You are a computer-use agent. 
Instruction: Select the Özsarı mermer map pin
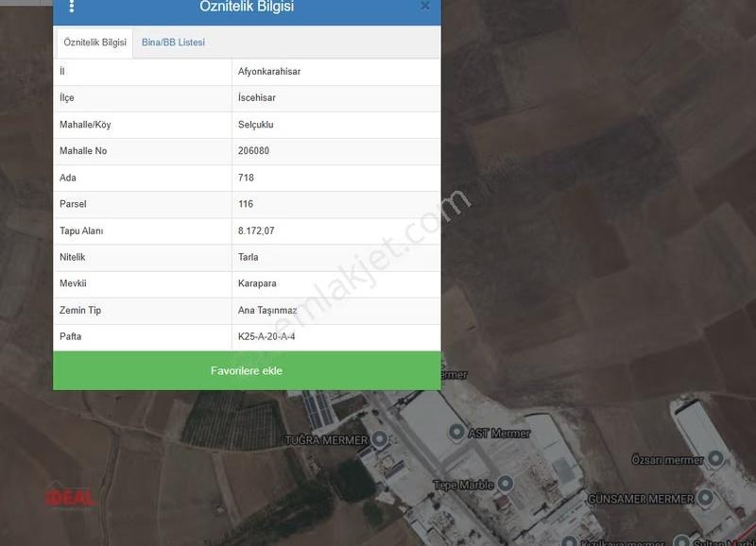click(x=715, y=459)
